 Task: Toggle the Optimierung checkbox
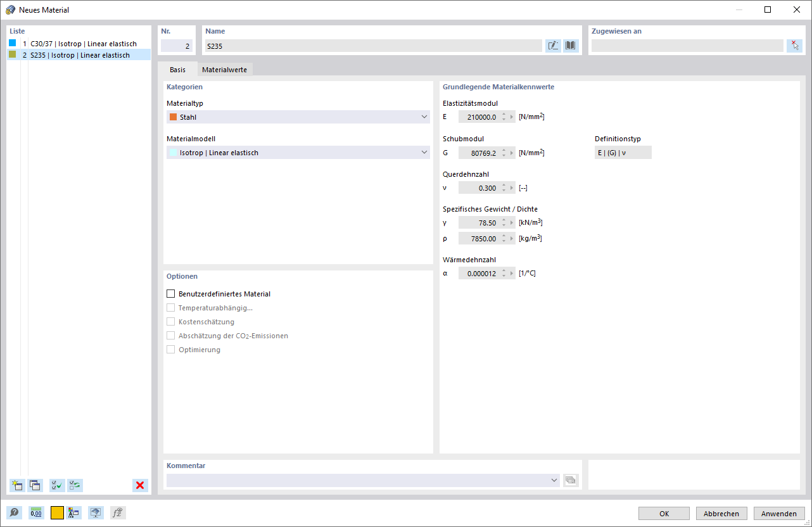(x=170, y=350)
